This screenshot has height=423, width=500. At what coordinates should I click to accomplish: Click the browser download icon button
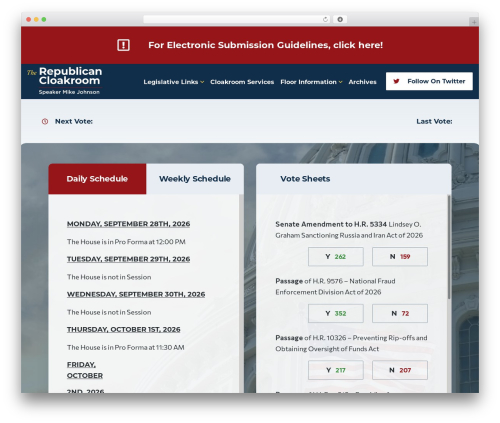pyautogui.click(x=340, y=19)
